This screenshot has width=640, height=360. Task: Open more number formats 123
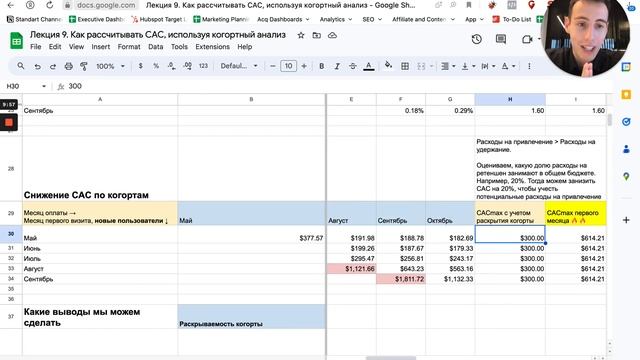coord(203,66)
